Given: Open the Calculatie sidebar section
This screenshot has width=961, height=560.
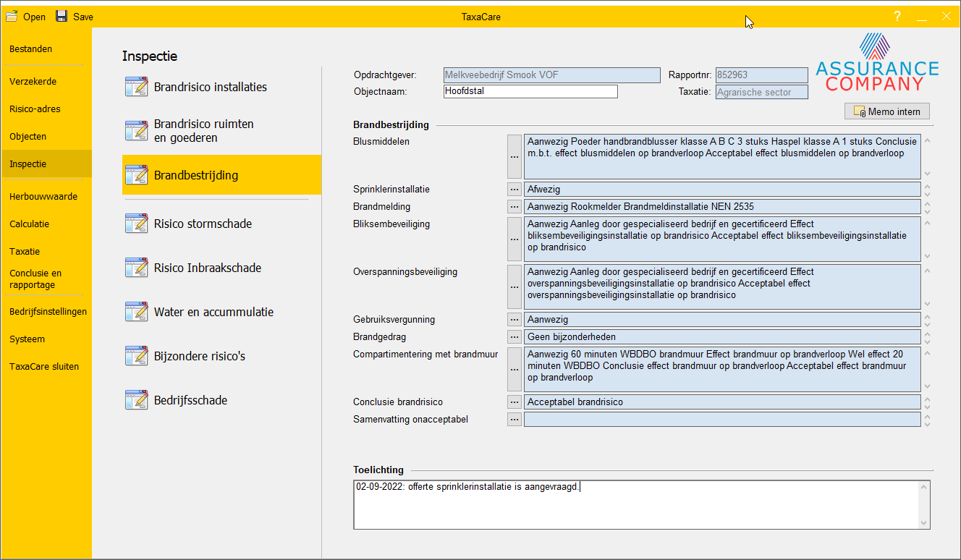Looking at the screenshot, I should coord(30,224).
